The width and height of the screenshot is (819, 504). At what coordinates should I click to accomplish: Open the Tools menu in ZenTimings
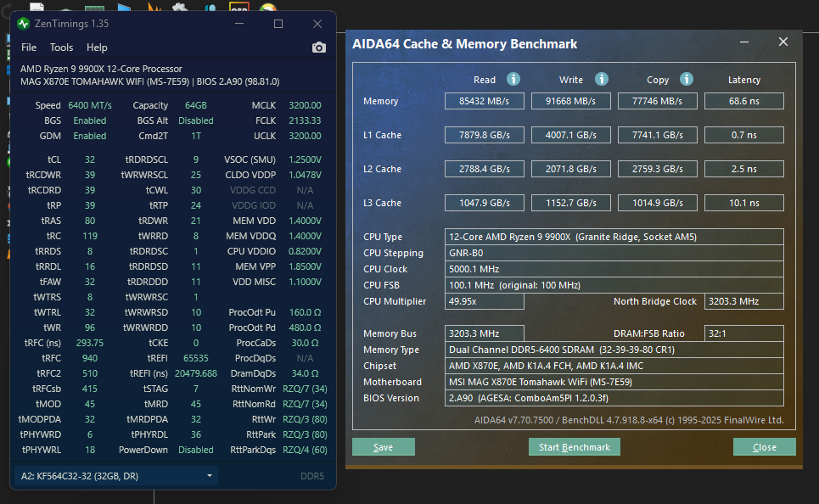click(61, 48)
